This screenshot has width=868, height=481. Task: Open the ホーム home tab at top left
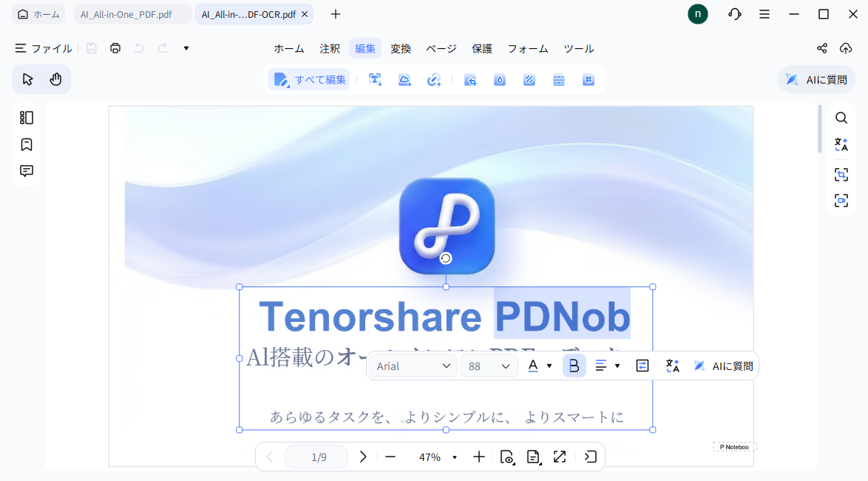[38, 14]
